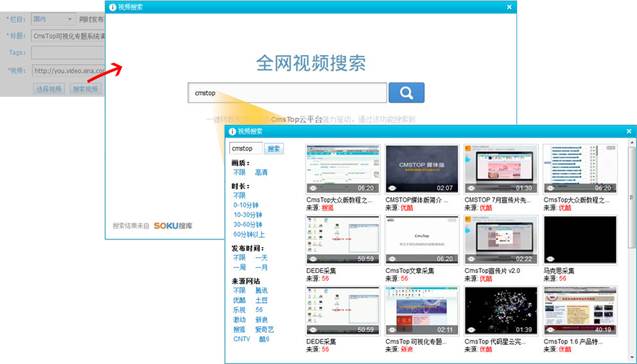Filter publish time to 一月
The height and width of the screenshot is (364, 637).
click(261, 267)
